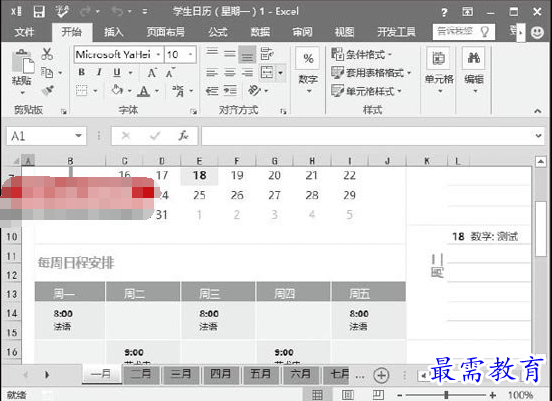Expand the Name Box dropdown arrow
The image size is (552, 401).
pos(78,136)
